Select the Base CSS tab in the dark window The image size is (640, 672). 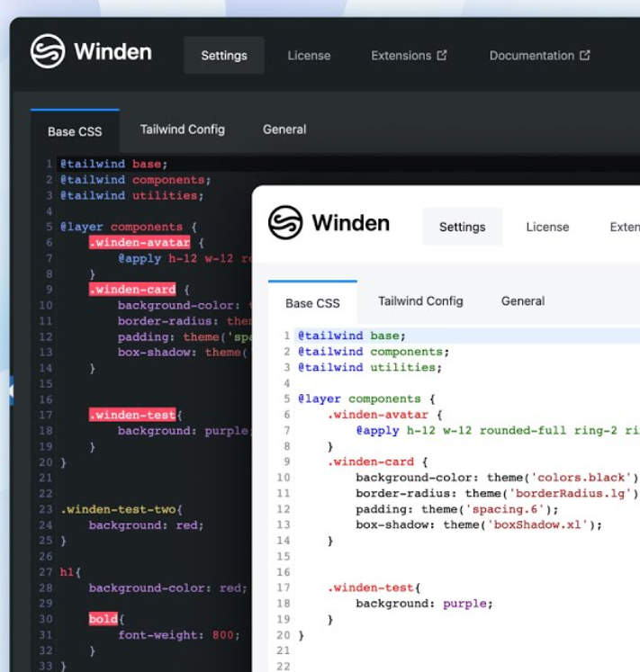click(x=75, y=131)
